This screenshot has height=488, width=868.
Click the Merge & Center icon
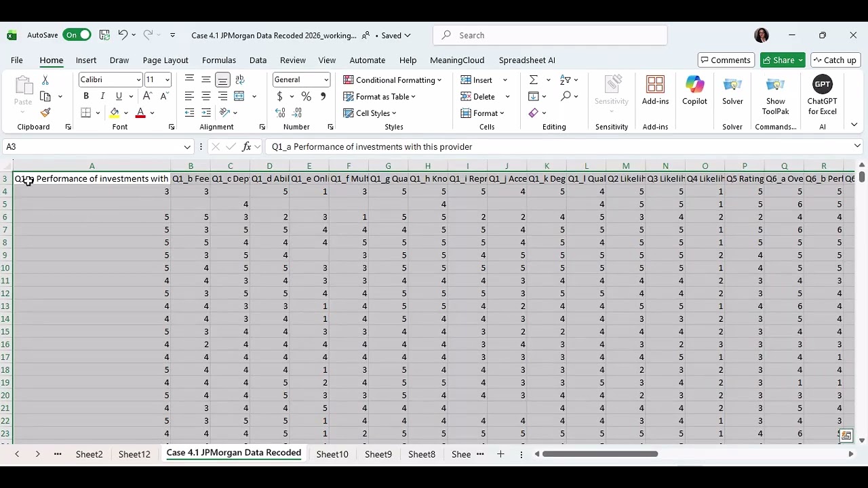point(239,96)
